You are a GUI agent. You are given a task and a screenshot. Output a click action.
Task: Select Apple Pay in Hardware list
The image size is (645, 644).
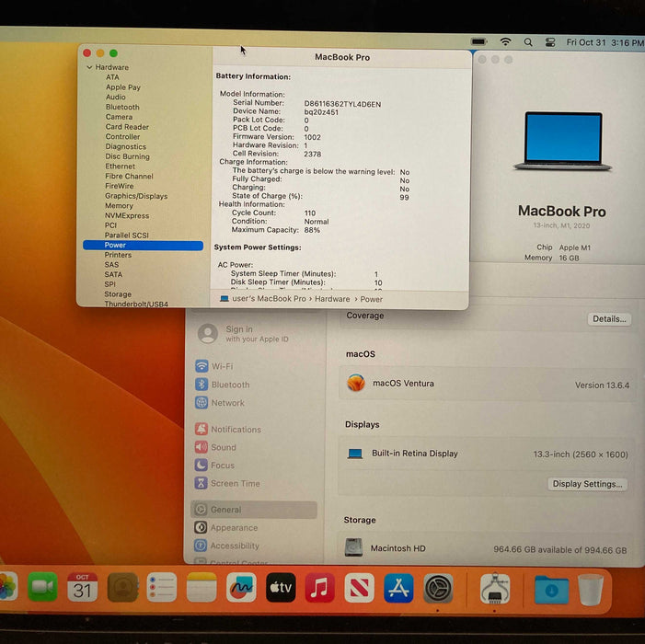pos(123,87)
